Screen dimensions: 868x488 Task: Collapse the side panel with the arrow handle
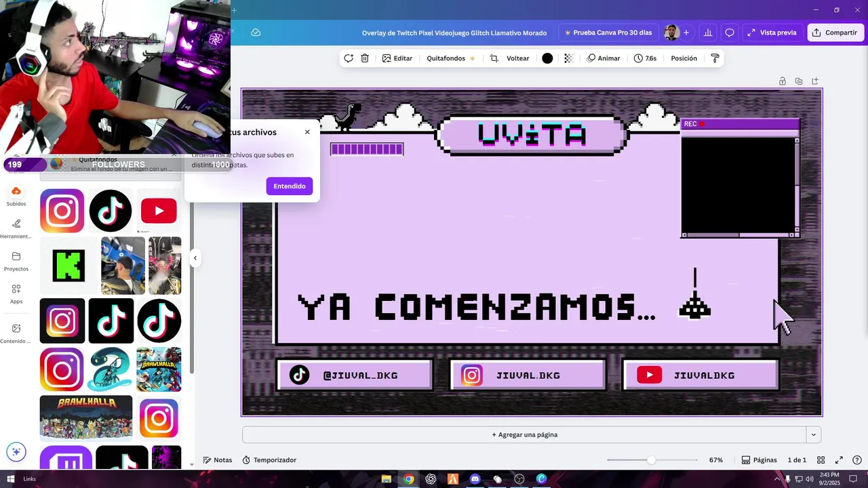195,258
